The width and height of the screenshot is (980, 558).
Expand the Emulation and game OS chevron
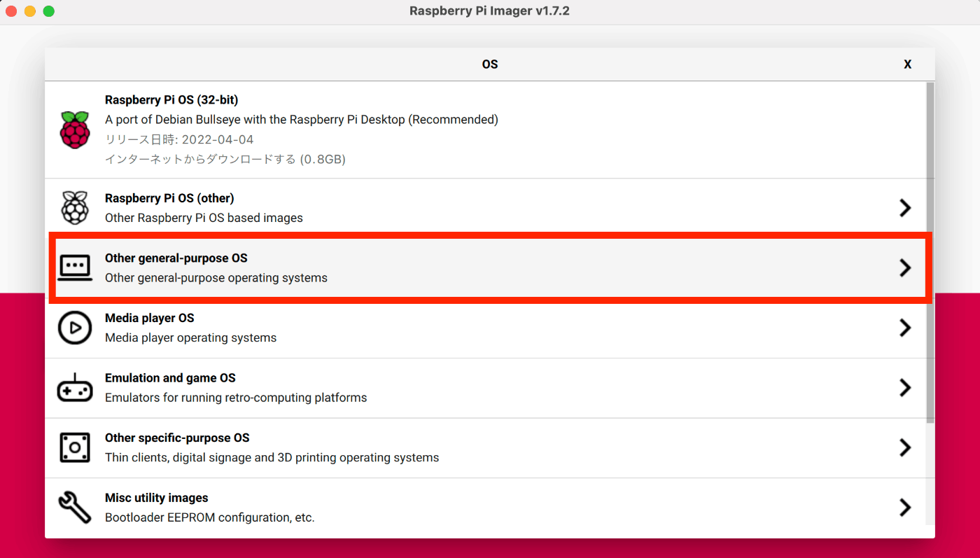[x=905, y=387]
